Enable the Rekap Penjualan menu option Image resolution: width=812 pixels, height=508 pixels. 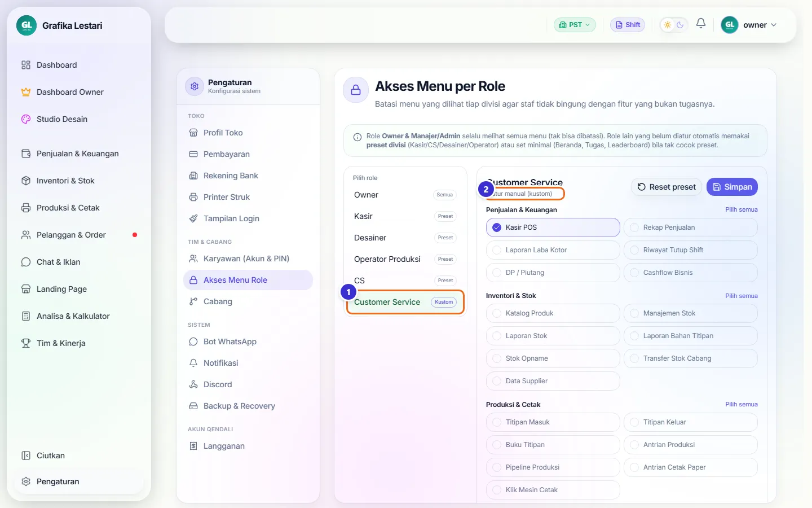coord(690,227)
